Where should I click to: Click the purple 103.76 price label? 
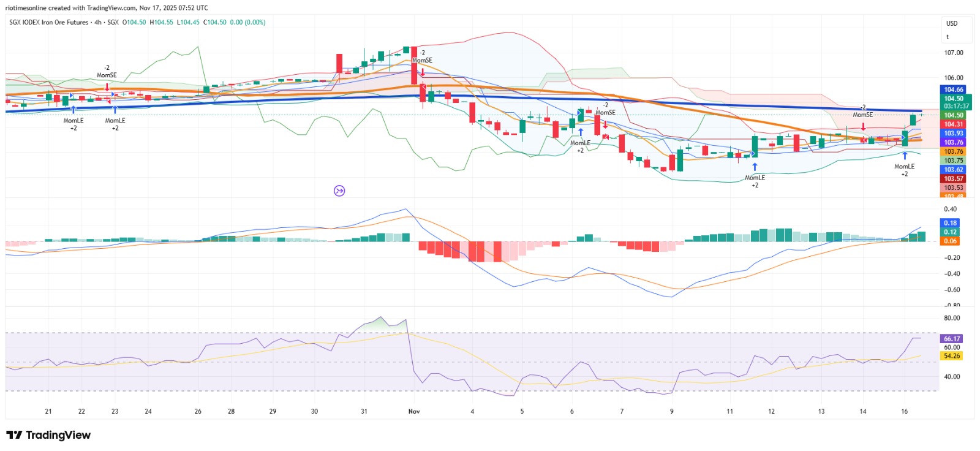coord(953,142)
